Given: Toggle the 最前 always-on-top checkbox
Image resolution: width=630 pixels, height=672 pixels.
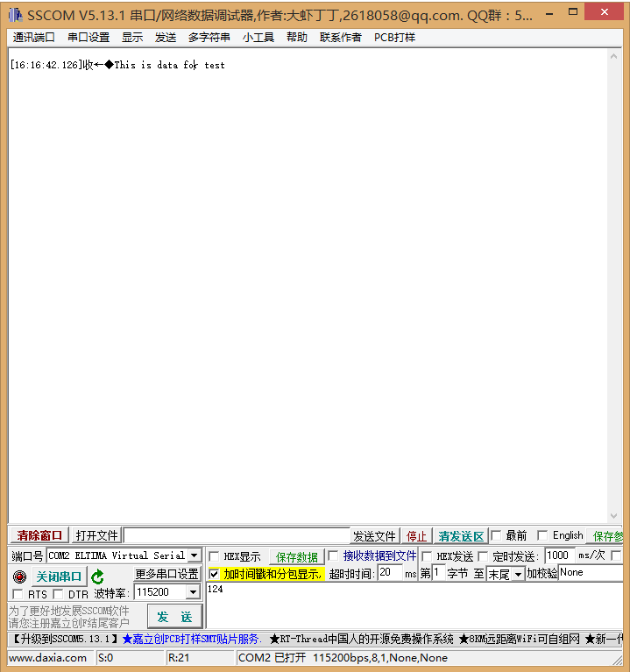Looking at the screenshot, I should click(496, 535).
